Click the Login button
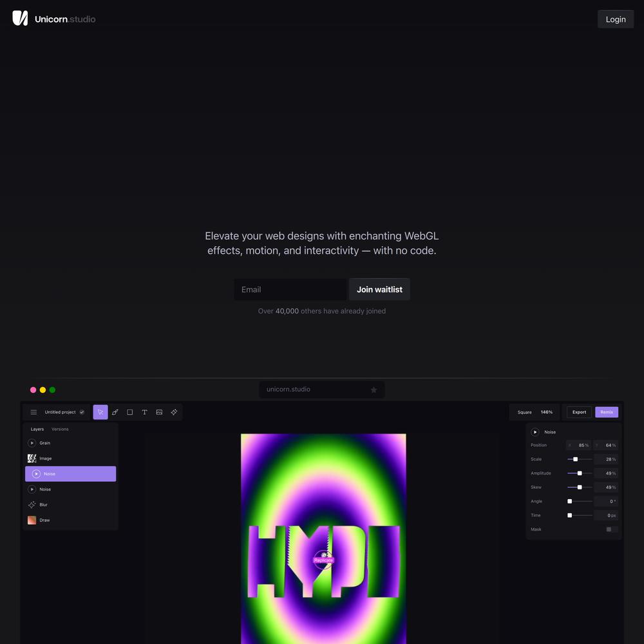Viewport: 644px width, 644px height. (x=615, y=19)
